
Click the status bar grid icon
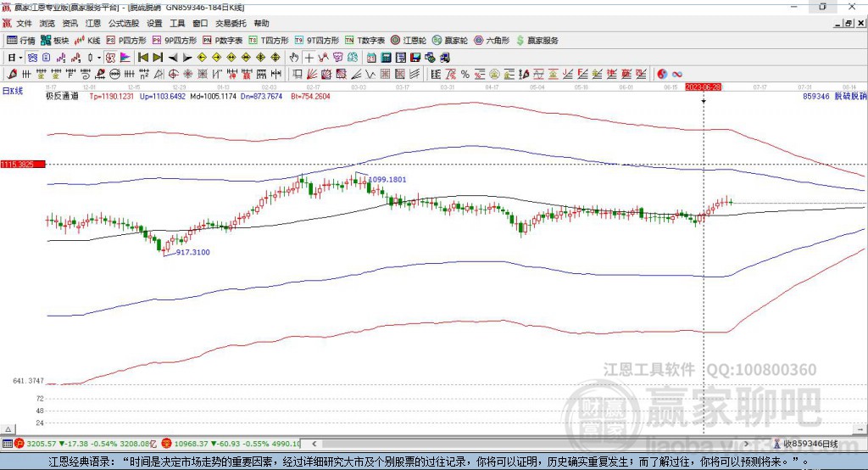click(7, 444)
